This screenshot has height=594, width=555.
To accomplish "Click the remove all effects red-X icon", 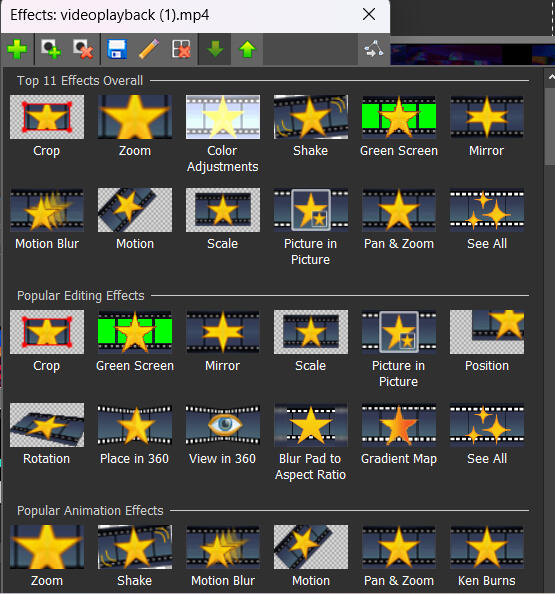I will coord(181,50).
